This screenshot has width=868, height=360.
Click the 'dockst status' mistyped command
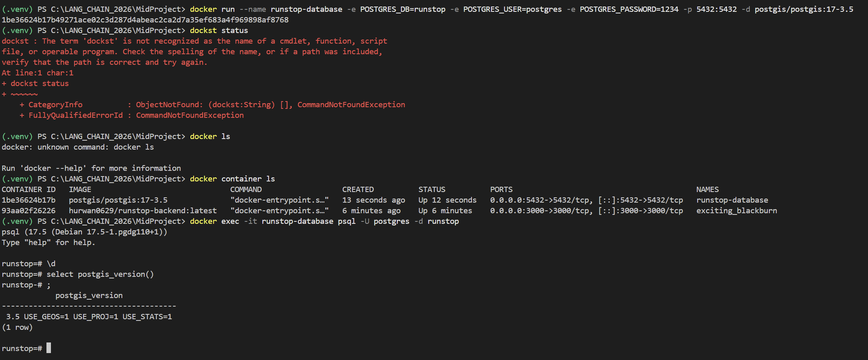pos(219,31)
